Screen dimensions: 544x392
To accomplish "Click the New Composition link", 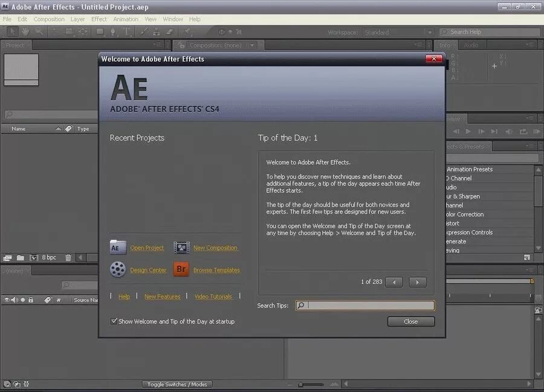I will (x=215, y=248).
